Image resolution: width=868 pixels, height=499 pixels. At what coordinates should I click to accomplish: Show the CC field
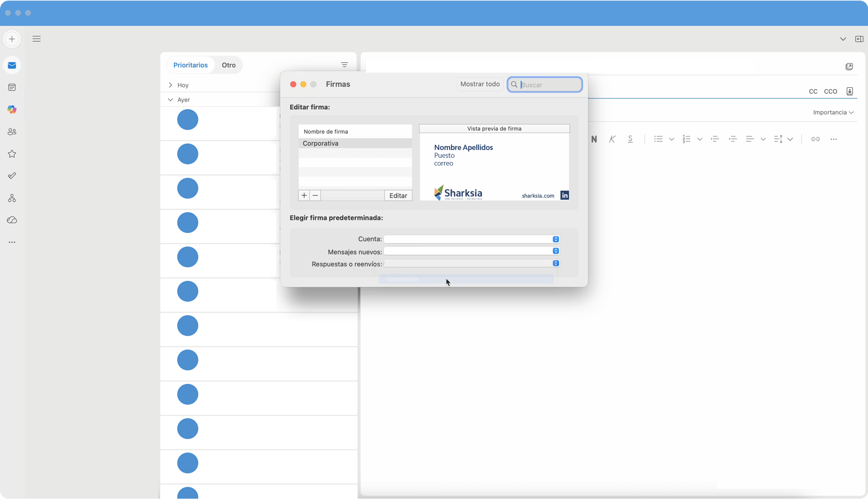point(813,91)
